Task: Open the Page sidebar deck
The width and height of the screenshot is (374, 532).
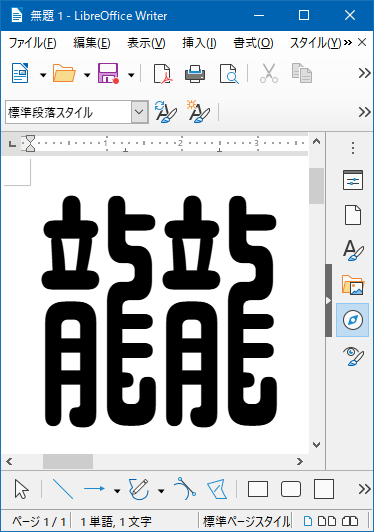Action: click(353, 215)
